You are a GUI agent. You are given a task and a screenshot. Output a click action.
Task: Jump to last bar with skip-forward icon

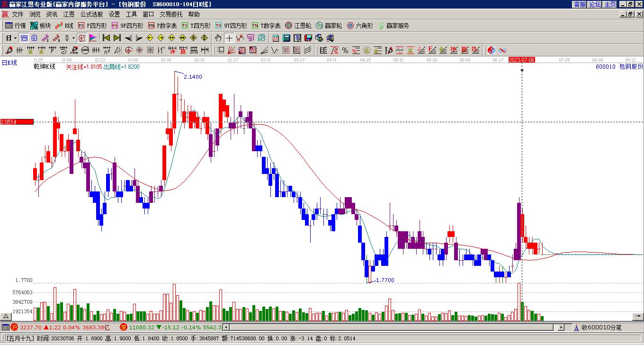(x=117, y=38)
